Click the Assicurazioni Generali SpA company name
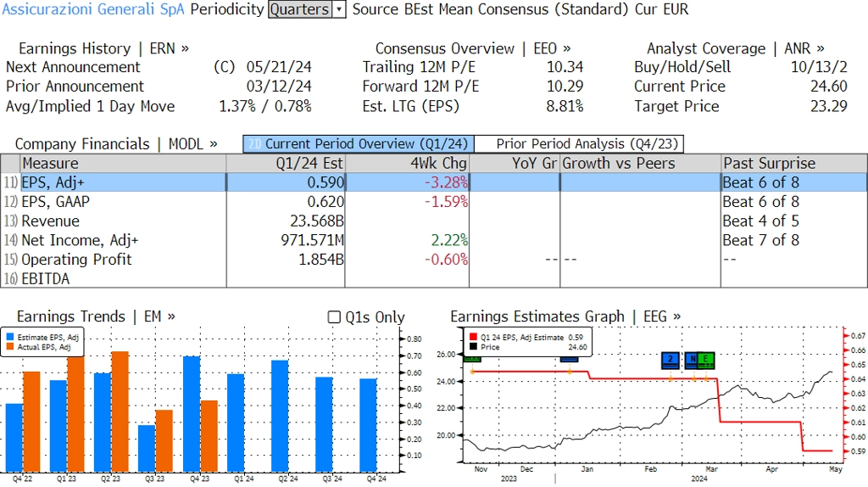The height and width of the screenshot is (487, 868). coord(93,9)
